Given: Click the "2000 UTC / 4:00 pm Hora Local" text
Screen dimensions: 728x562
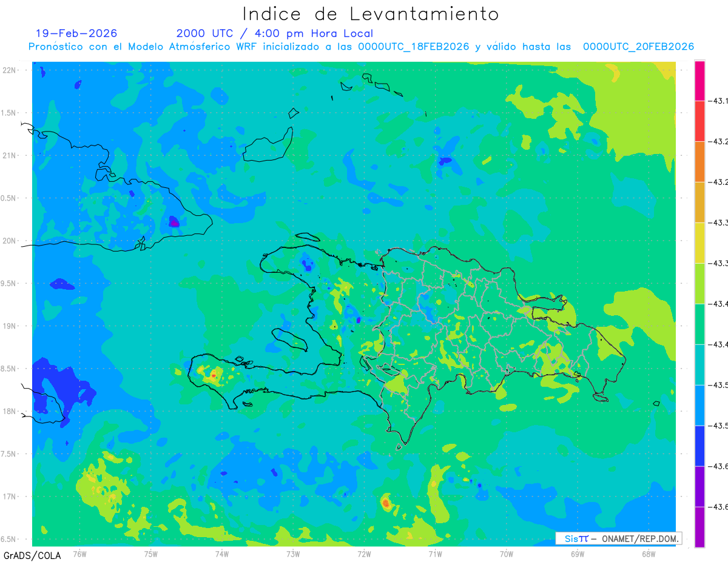Looking at the screenshot, I should point(275,33).
